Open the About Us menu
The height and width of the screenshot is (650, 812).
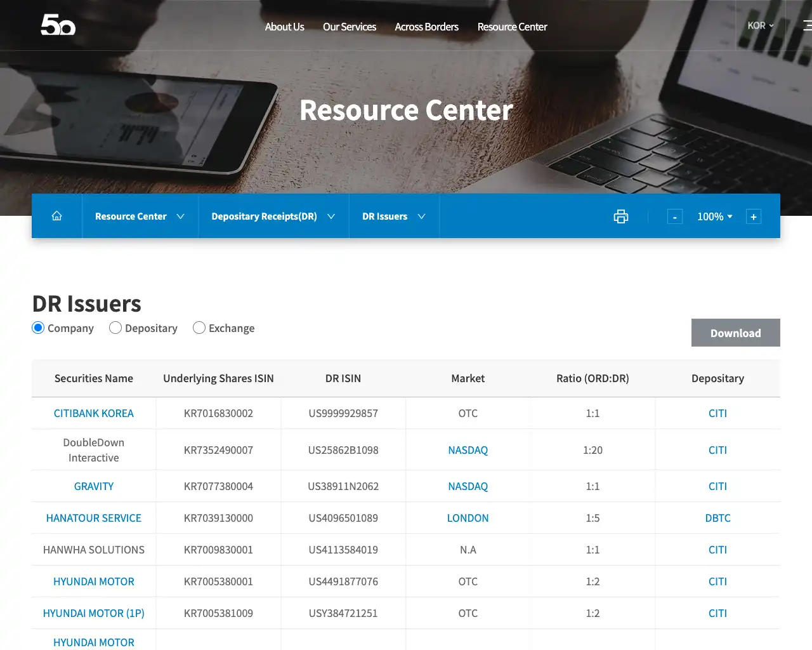(284, 27)
